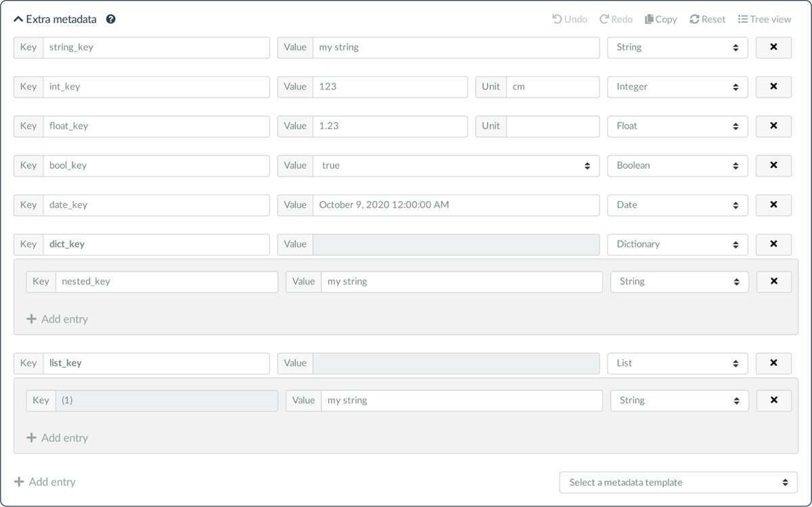This screenshot has height=507, width=812.
Task: Delete list item (1) entry
Action: pyautogui.click(x=773, y=400)
